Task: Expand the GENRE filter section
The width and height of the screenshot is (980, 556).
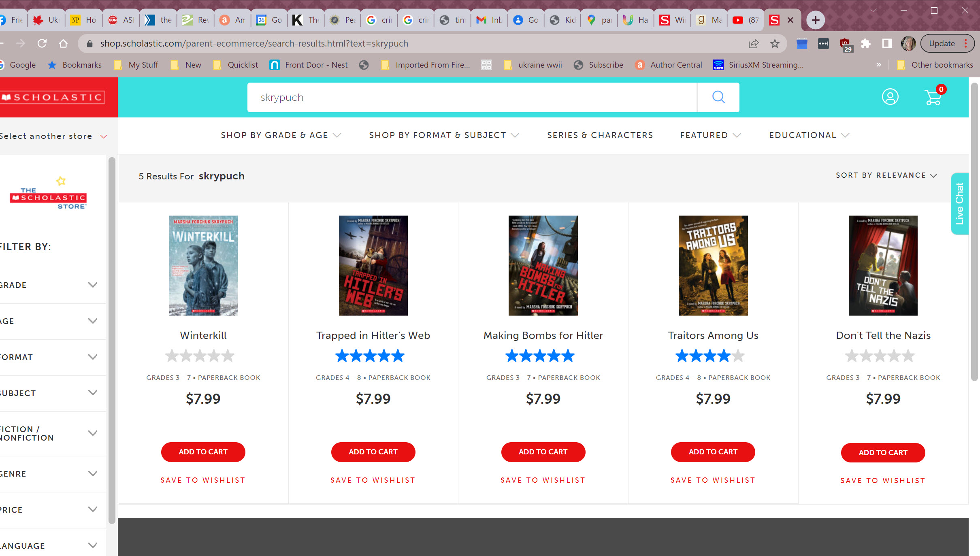Action: point(93,474)
